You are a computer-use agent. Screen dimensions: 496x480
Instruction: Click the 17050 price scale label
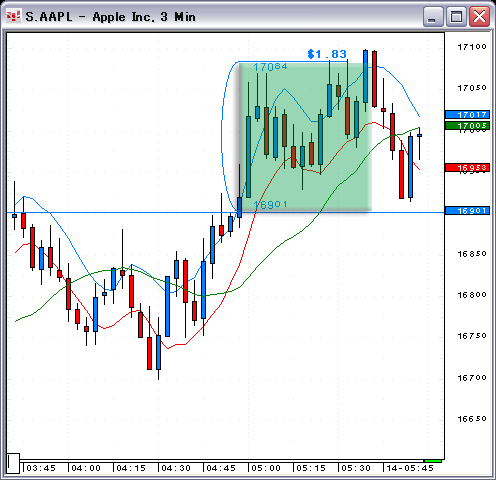[x=471, y=88]
